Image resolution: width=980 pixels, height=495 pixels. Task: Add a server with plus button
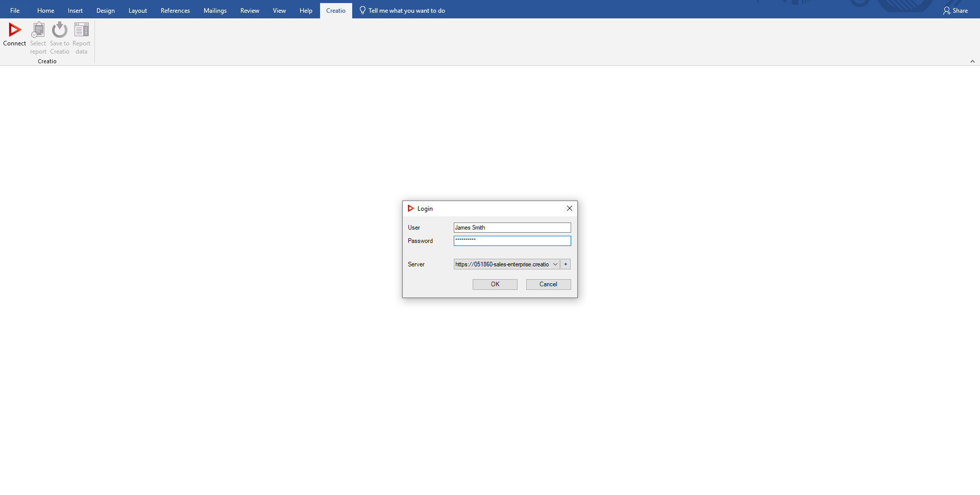(566, 264)
